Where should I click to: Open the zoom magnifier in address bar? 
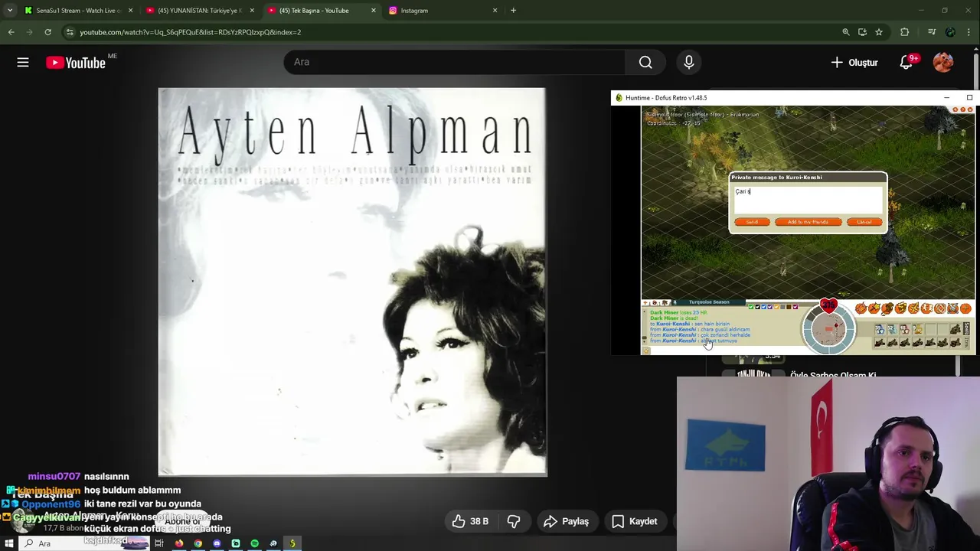coord(845,32)
